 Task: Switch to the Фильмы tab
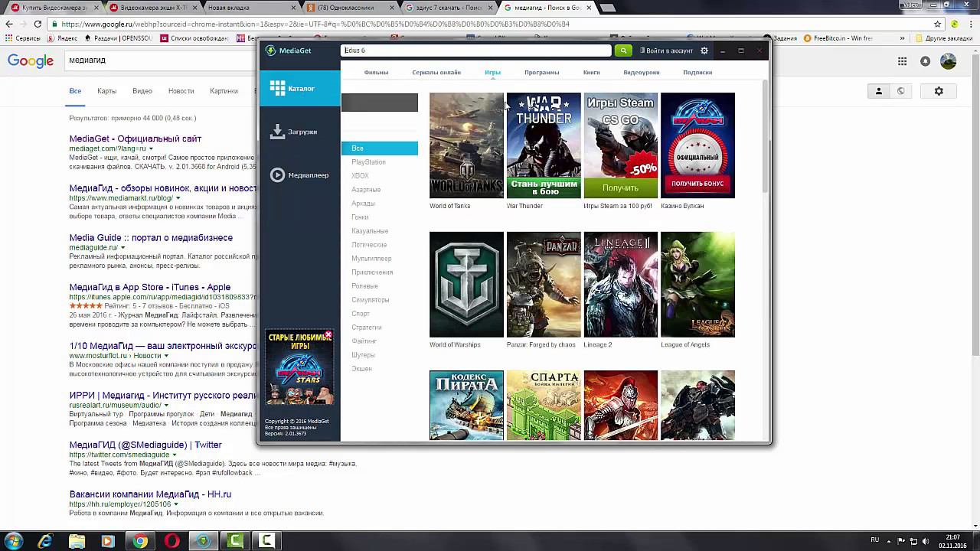tap(376, 73)
